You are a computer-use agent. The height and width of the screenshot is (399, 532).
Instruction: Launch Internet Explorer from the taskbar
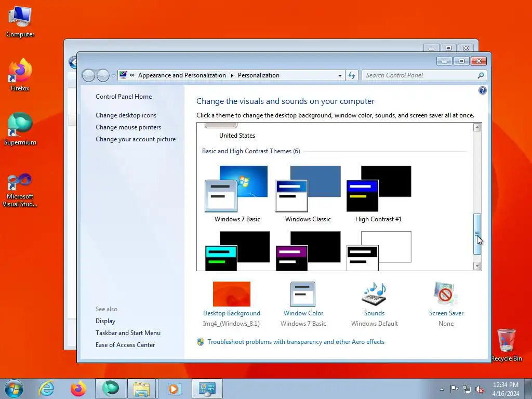click(46, 389)
